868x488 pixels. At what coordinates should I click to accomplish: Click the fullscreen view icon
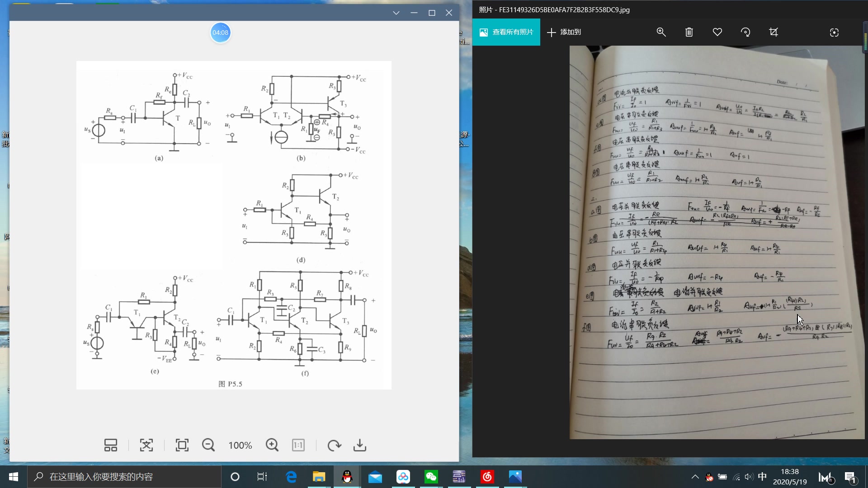pos(182,445)
